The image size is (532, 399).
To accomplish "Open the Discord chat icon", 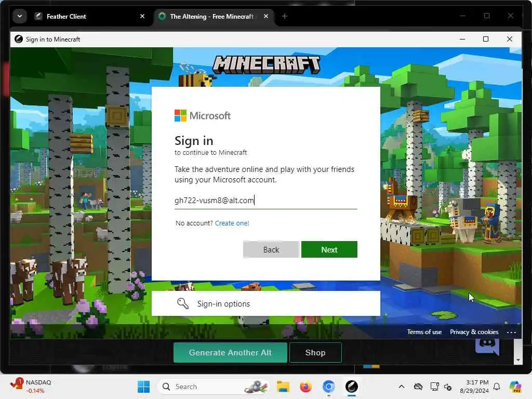I will click(x=487, y=346).
